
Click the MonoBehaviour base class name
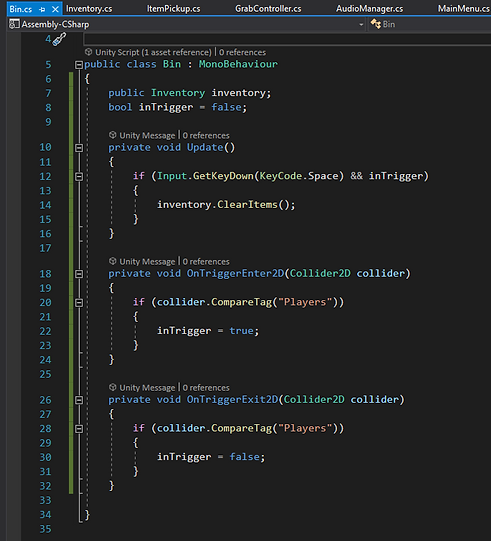238,65
